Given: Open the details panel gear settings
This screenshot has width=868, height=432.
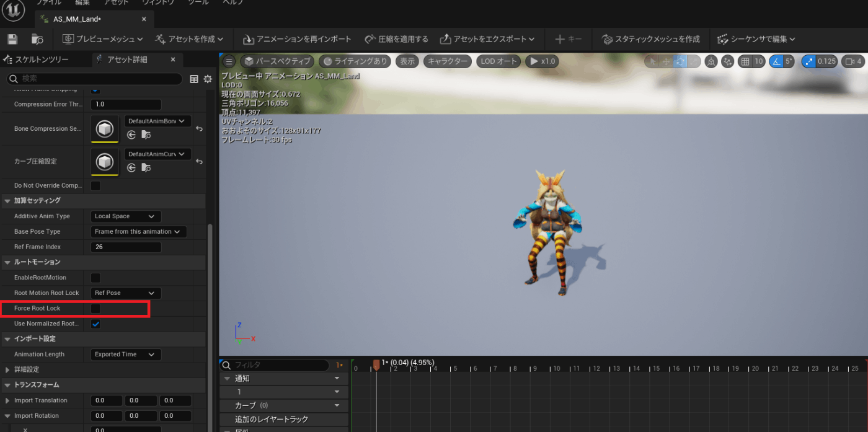Looking at the screenshot, I should click(x=208, y=79).
